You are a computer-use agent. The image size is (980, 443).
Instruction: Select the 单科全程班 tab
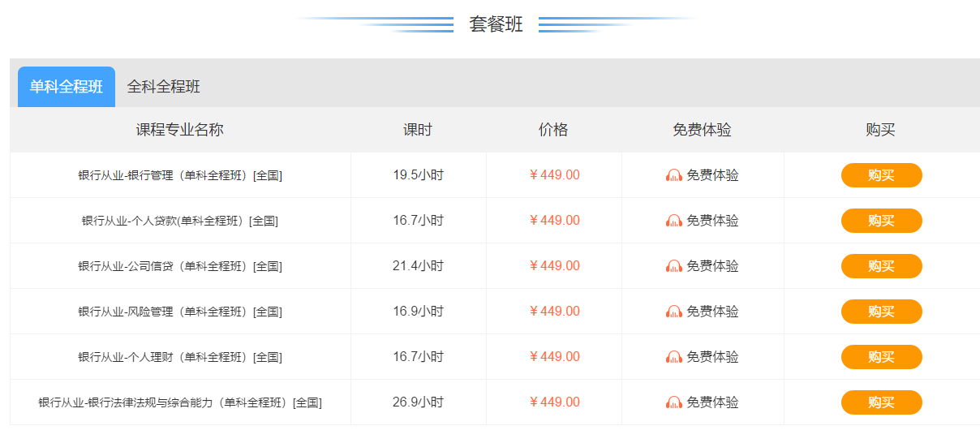(67, 87)
